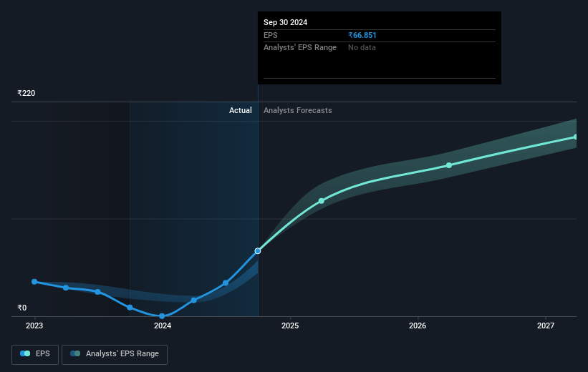This screenshot has width=588, height=372.
Task: Click the 2023 x-axis label
Action: pos(34,326)
